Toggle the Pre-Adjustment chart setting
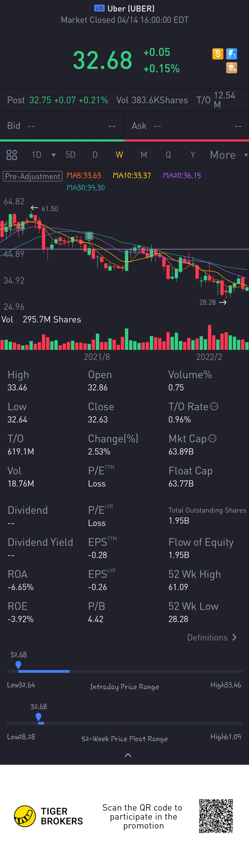 pos(33,176)
